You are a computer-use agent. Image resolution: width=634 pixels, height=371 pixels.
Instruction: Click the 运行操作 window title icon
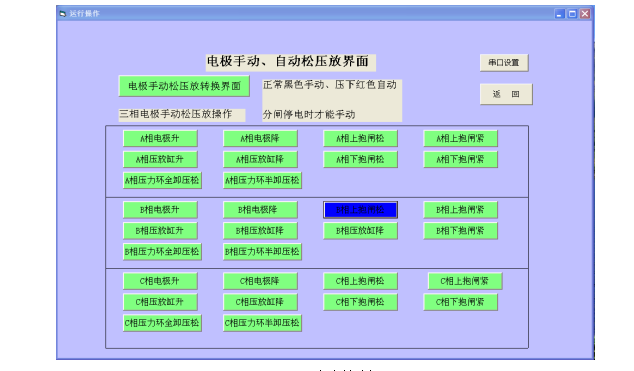pos(62,14)
